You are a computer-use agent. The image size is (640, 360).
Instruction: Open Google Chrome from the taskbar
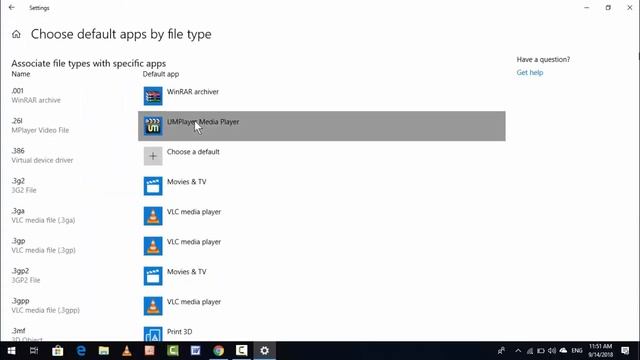[x=218, y=351]
